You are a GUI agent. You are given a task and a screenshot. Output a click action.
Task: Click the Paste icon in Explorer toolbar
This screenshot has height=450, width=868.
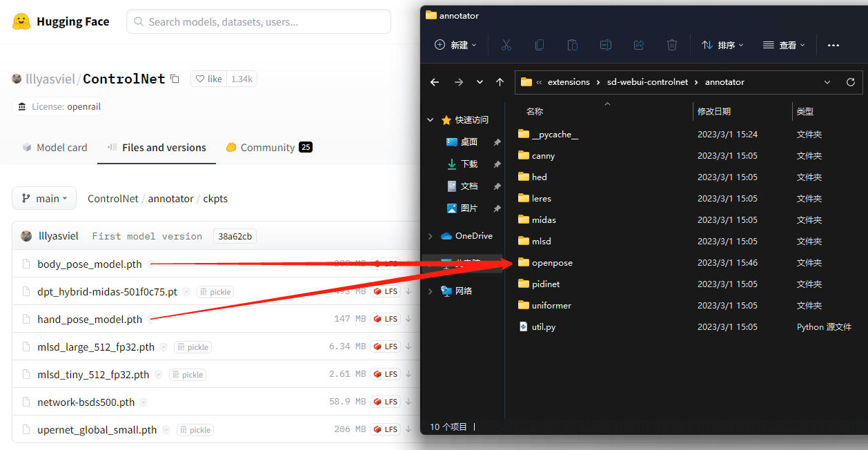click(572, 45)
